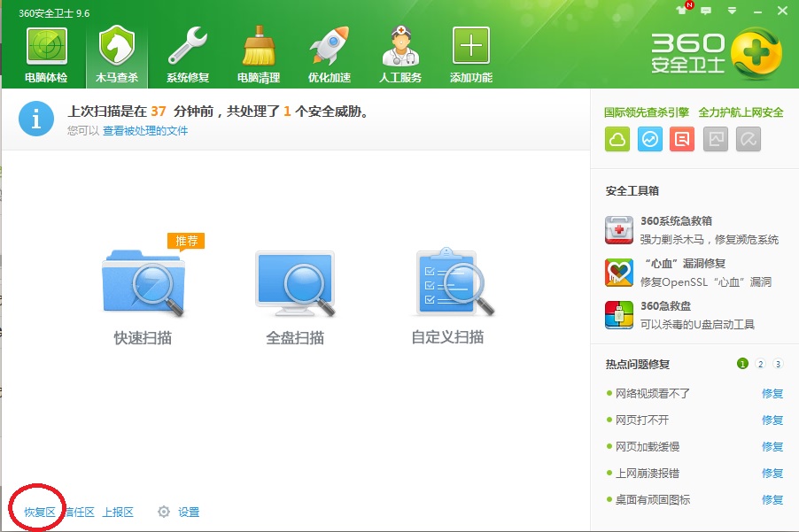
Task: Select hot issues page 2
Action: pos(760,364)
